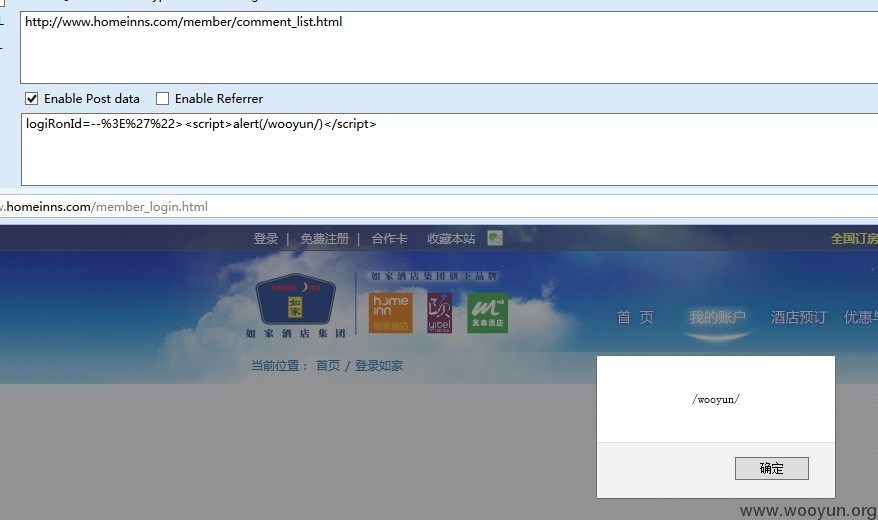Click the 确定 button in alert dialog
The image size is (878, 520).
coord(772,469)
